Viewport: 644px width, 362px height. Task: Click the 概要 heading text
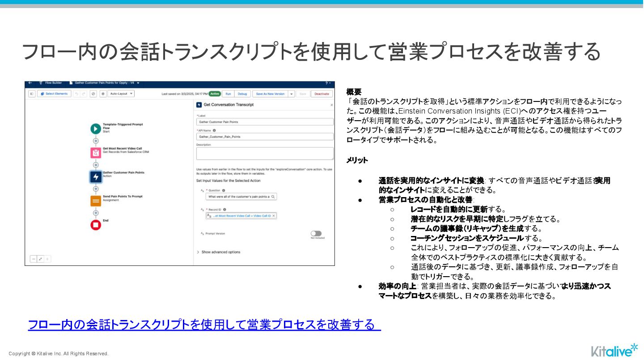[354, 92]
